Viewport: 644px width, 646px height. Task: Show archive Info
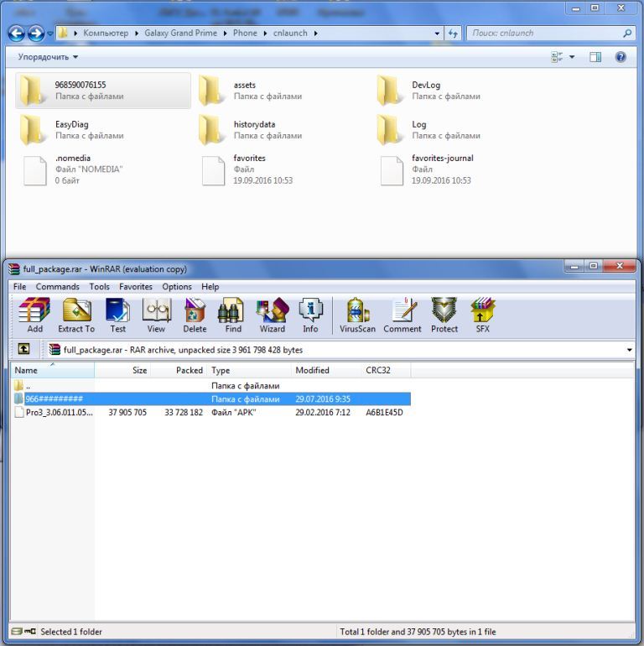(x=310, y=315)
